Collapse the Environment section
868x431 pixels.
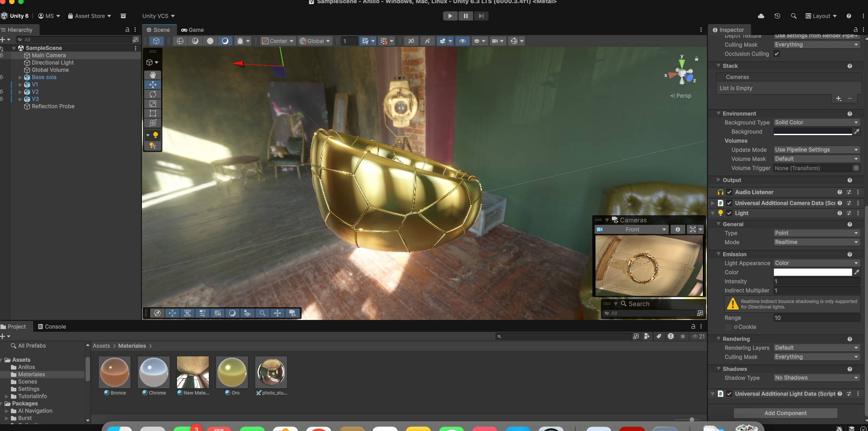(718, 113)
